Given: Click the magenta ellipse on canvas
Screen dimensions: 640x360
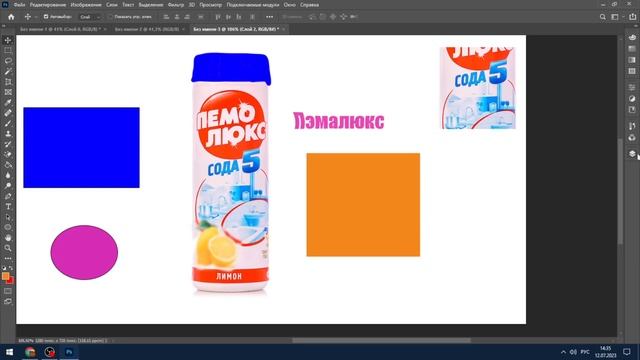Looking at the screenshot, I should click(x=84, y=252).
